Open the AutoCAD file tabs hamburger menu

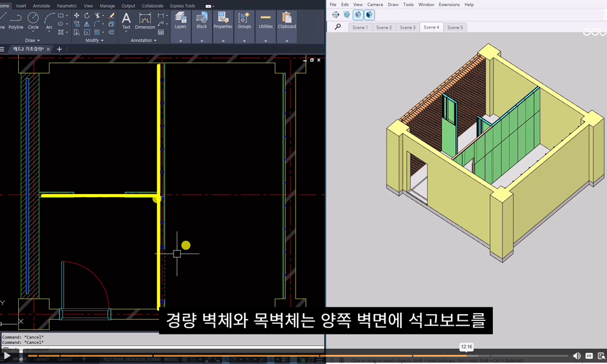tap(2, 49)
